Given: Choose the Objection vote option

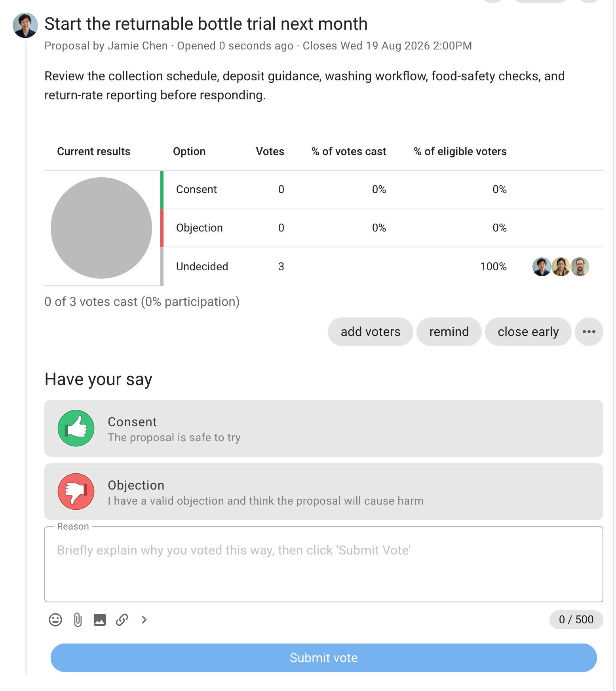Looking at the screenshot, I should click(x=324, y=492).
